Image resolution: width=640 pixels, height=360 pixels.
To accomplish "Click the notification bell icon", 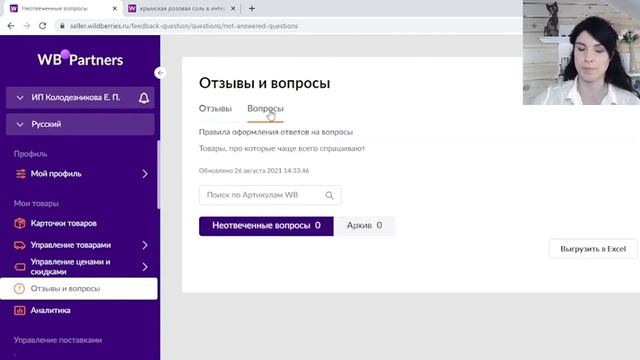I will 144,98.
